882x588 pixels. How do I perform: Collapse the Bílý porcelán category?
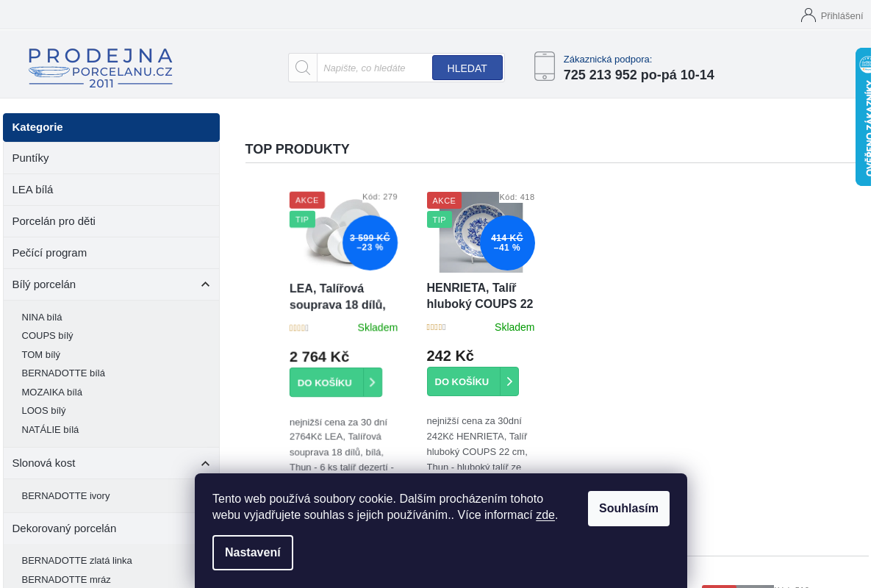point(205,284)
